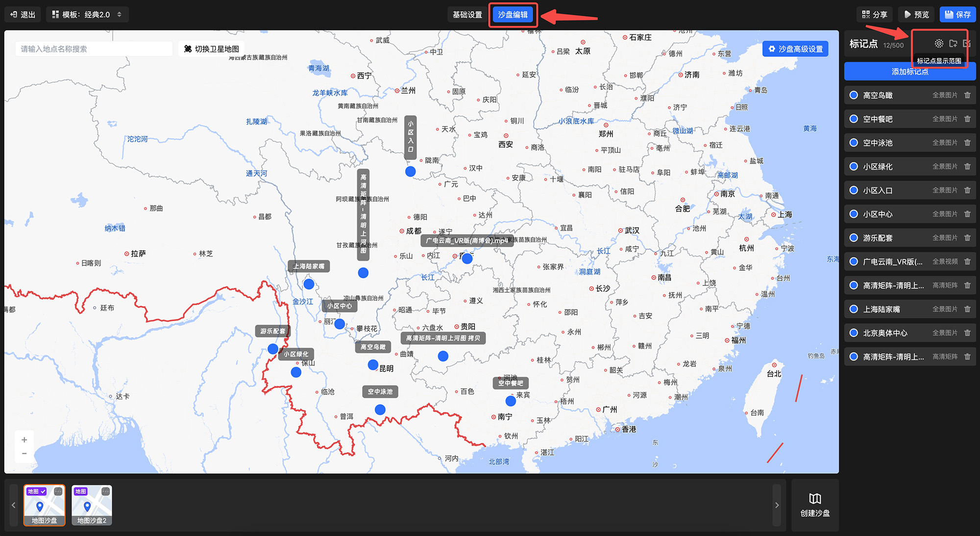980x536 pixels.
Task: Open the 模板: 经典2.0 template dropdown
Action: (87, 15)
